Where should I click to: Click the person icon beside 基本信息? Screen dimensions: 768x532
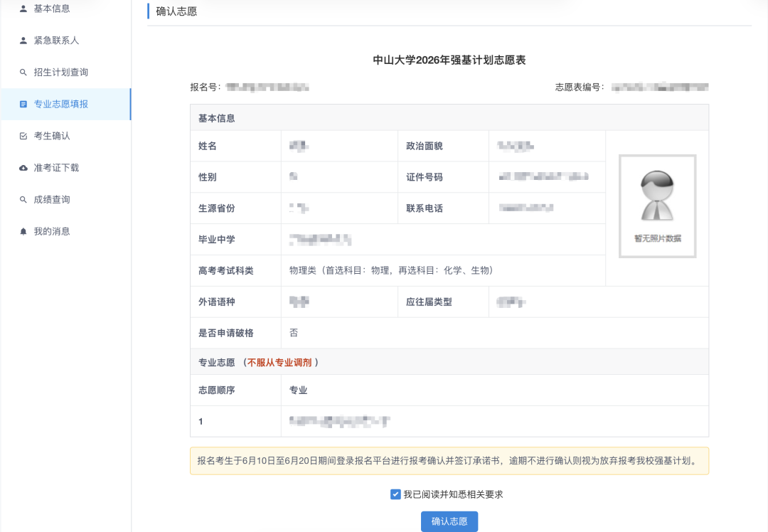coord(22,9)
